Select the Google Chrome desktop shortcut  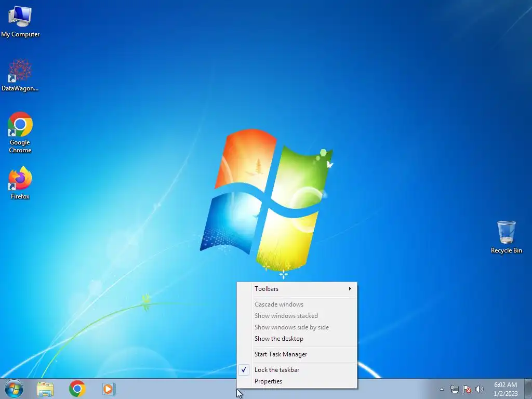pos(20,132)
